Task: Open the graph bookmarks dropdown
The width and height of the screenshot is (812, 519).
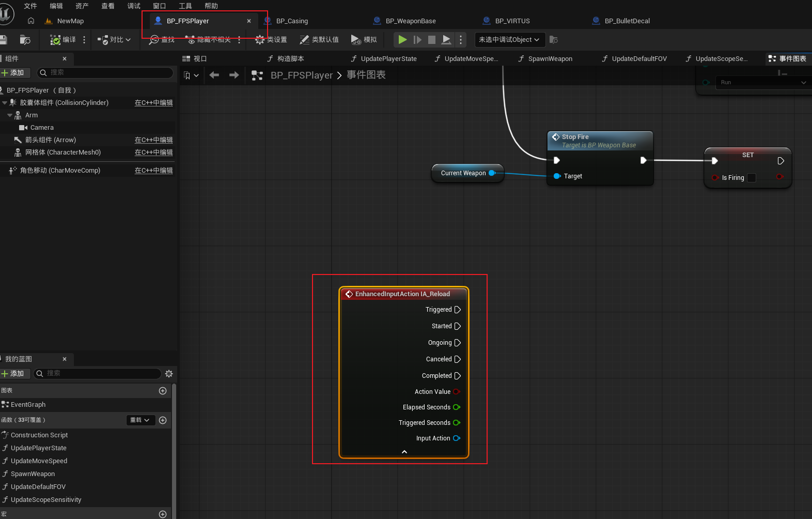Action: [191, 75]
